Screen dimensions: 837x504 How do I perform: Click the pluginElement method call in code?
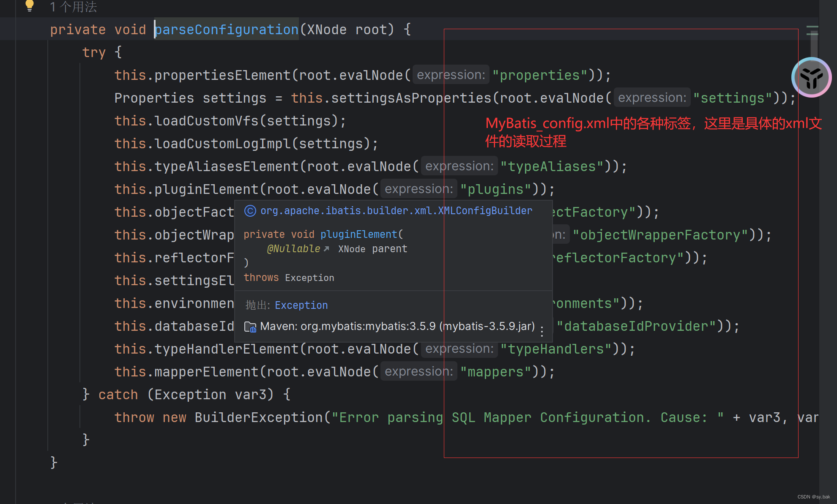tap(206, 189)
